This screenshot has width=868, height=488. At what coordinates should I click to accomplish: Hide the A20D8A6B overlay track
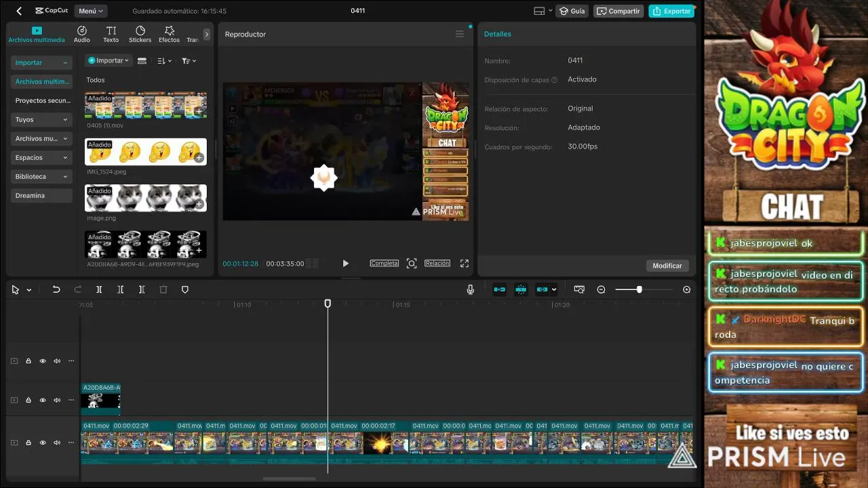click(x=43, y=400)
